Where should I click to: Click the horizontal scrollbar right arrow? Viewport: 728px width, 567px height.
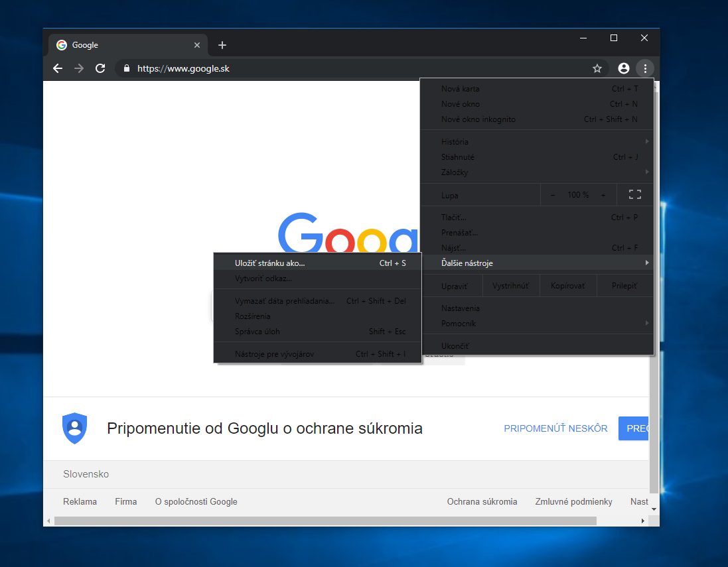[x=643, y=521]
